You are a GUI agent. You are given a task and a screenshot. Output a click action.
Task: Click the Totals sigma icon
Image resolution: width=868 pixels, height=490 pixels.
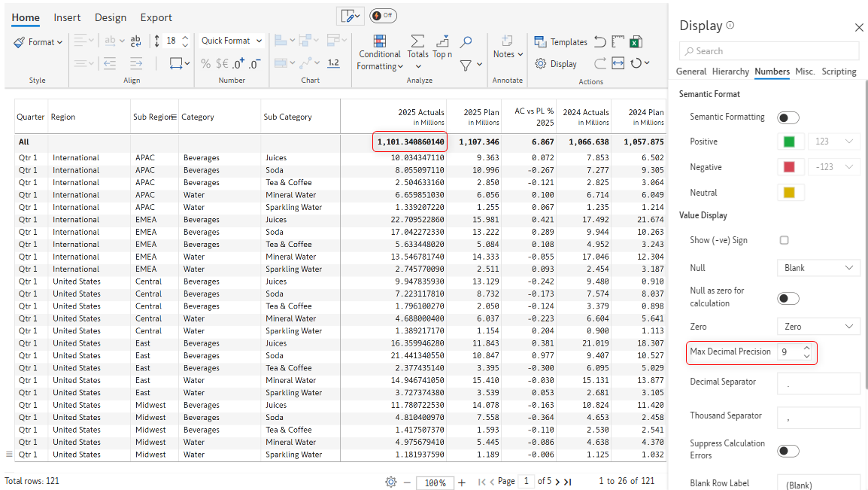point(417,41)
